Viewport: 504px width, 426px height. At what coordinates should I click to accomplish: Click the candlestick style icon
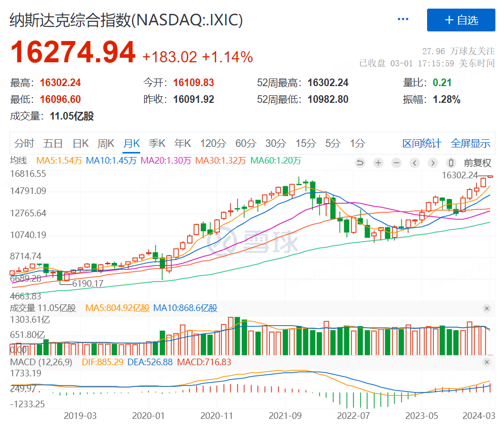click(451, 163)
